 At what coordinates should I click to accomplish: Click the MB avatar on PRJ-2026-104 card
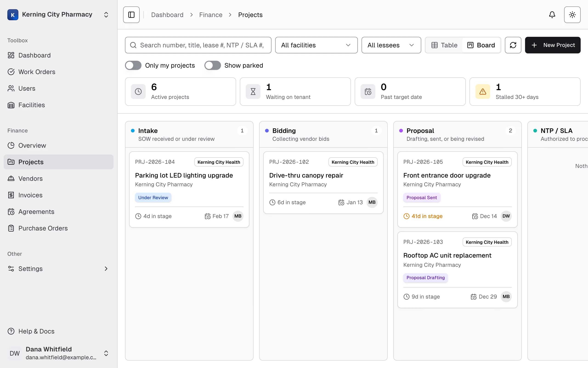pyautogui.click(x=238, y=216)
